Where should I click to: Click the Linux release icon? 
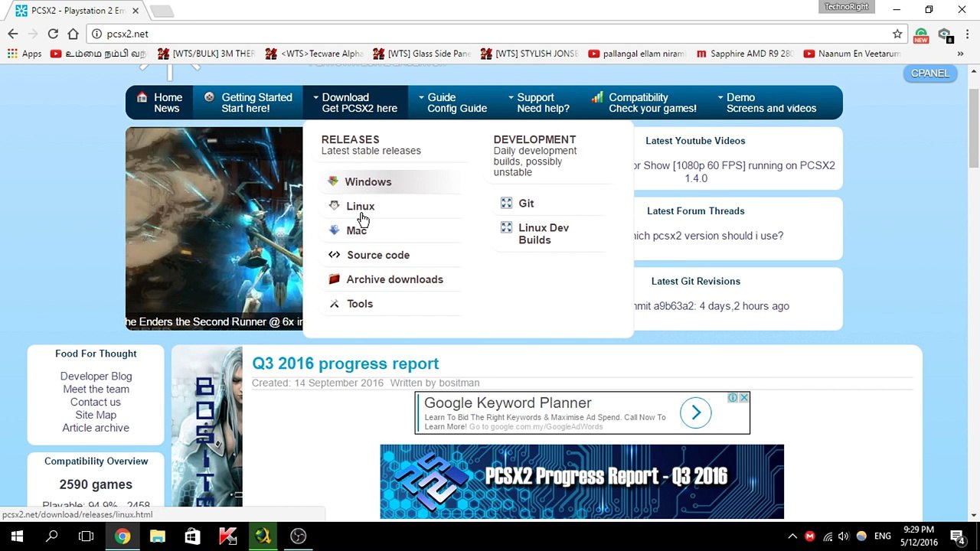334,205
